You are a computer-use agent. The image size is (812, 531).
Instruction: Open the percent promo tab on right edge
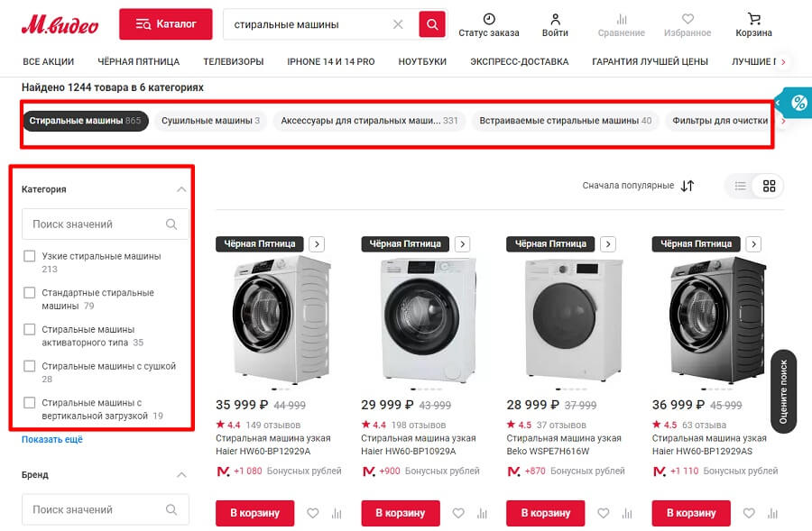pyautogui.click(x=798, y=103)
